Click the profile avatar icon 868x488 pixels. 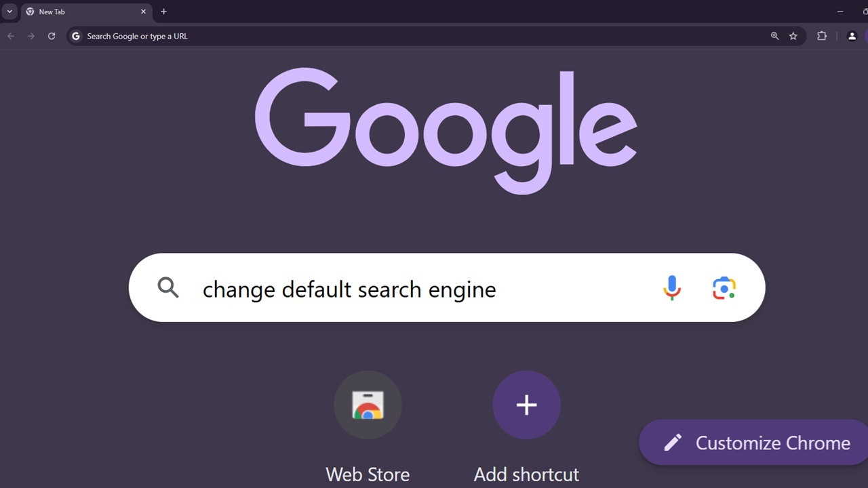click(x=852, y=36)
